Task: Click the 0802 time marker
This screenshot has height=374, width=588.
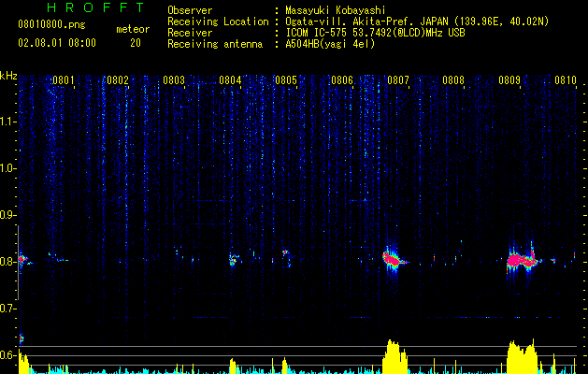Action: [x=118, y=80]
